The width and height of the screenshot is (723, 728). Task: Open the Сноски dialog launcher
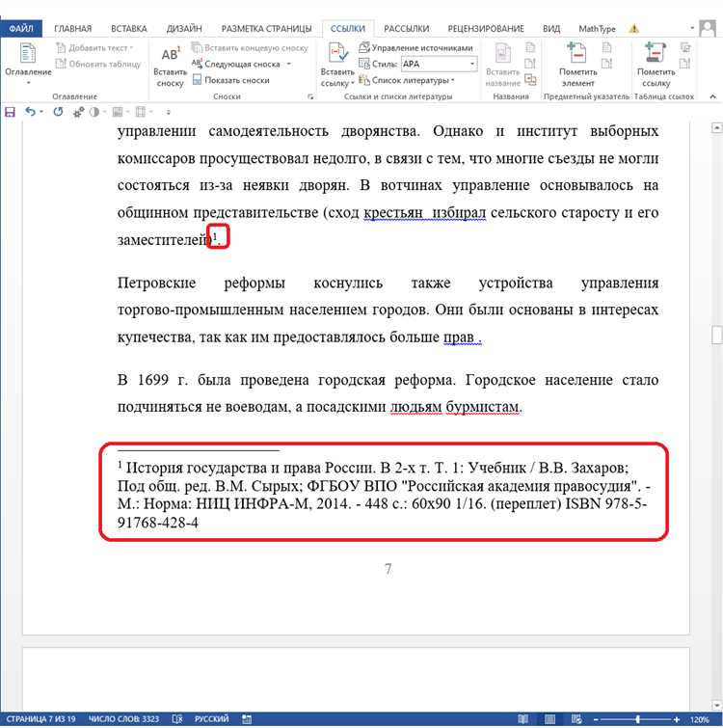[x=310, y=96]
